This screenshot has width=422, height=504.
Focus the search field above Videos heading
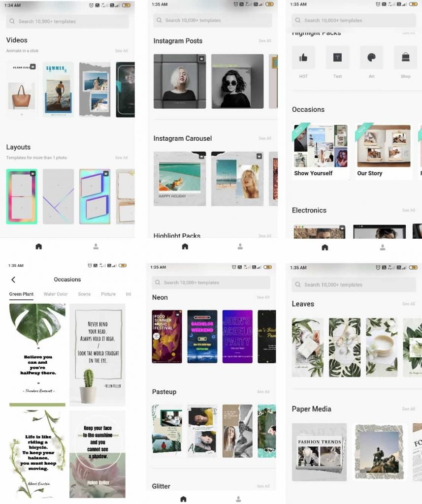(67, 21)
